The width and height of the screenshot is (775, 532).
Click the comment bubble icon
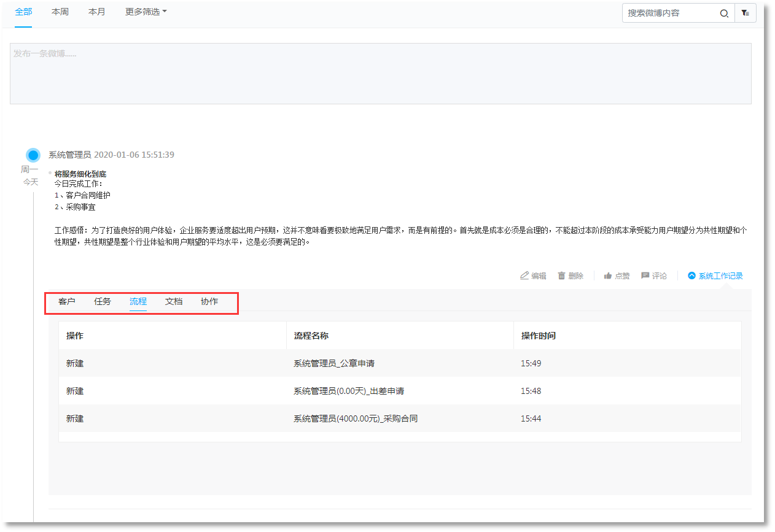click(x=645, y=276)
